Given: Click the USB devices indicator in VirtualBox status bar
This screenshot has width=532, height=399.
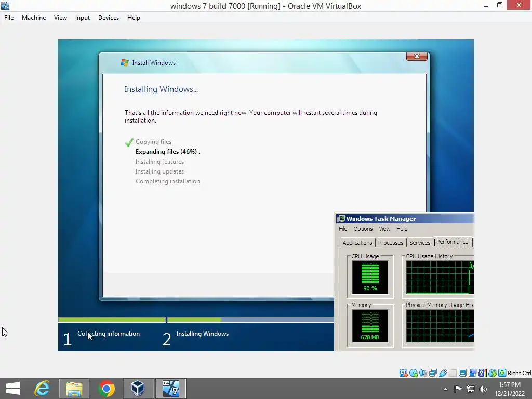Looking at the screenshot, I should (x=443, y=373).
